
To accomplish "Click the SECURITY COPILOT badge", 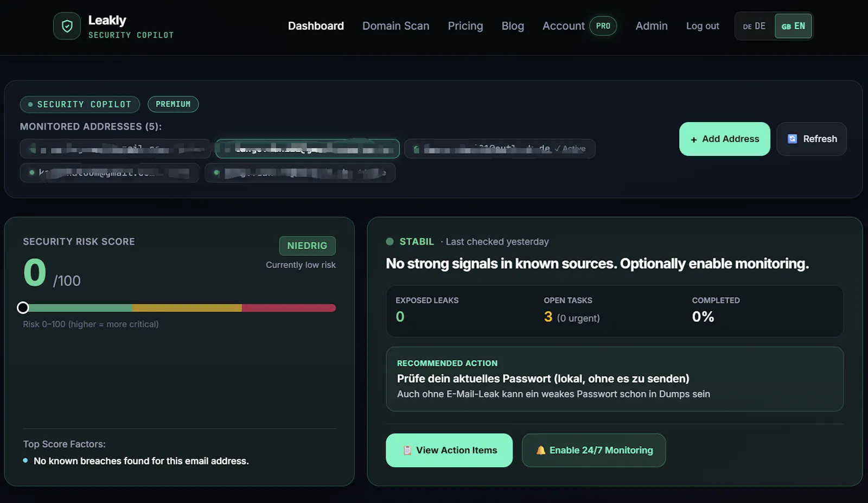I will coord(80,104).
